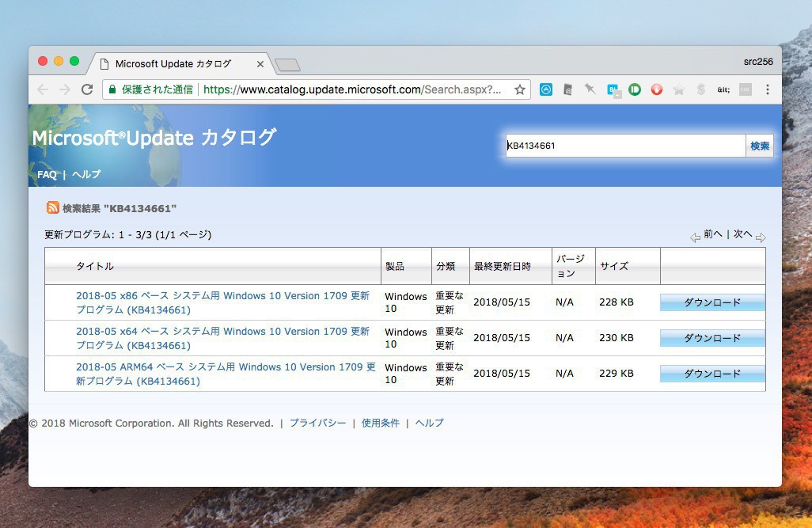Click the KB4134661 search input field

tap(625, 146)
